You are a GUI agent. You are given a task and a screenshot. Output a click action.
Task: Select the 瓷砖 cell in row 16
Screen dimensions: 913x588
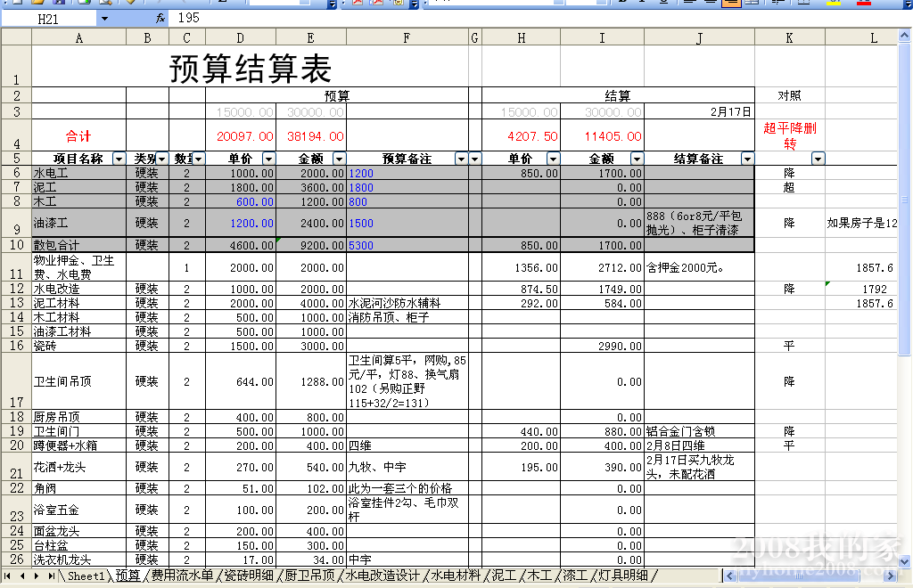78,346
